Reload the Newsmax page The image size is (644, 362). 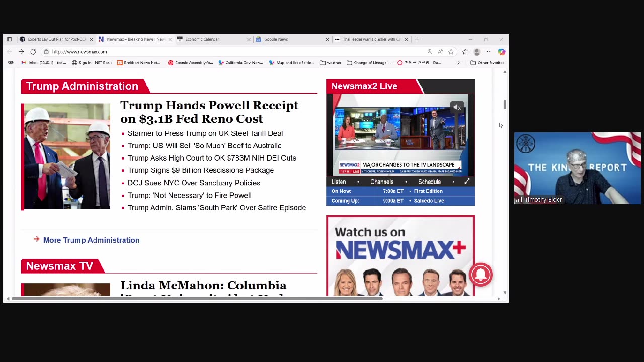[33, 52]
